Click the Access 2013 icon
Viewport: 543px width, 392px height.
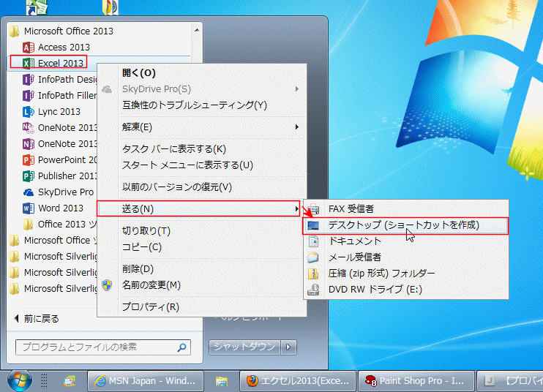click(29, 47)
